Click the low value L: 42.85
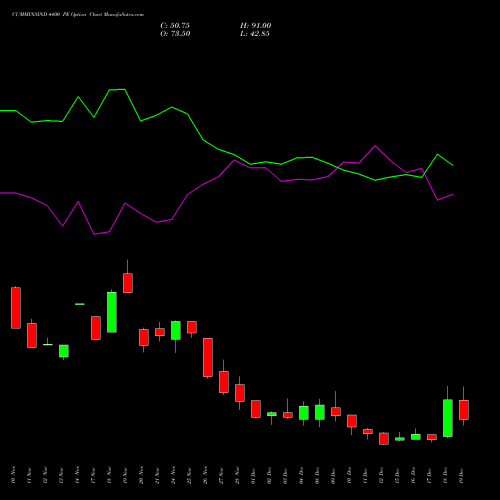Screen dimensions: 500x500 (255, 34)
